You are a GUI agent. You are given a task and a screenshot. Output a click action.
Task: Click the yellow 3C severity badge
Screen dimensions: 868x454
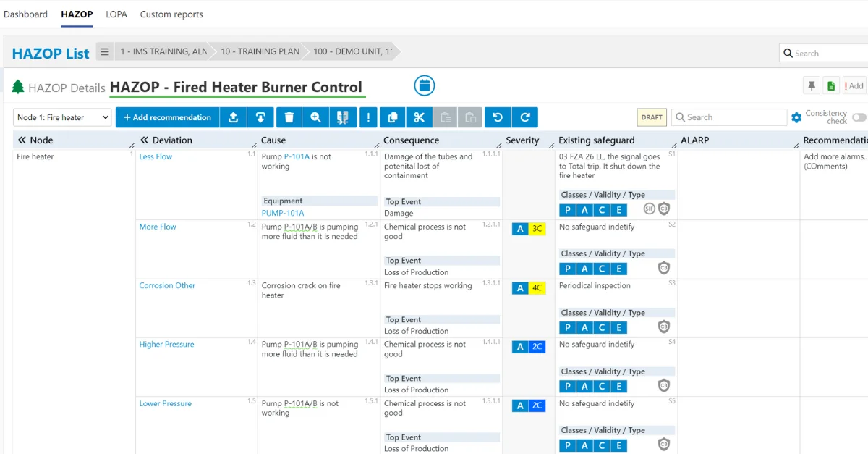point(537,229)
